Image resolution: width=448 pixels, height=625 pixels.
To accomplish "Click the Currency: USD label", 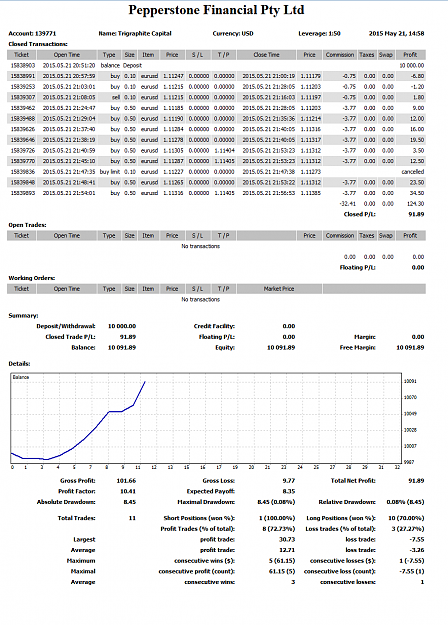I will [x=233, y=33].
